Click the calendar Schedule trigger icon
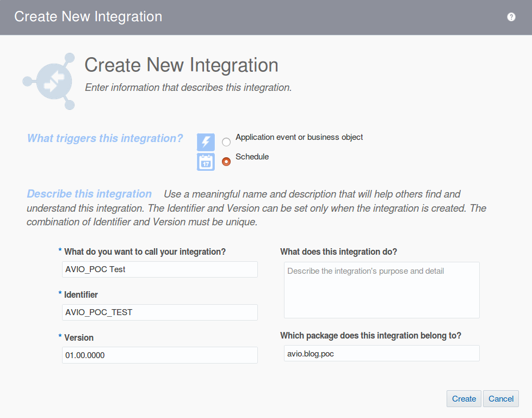The width and height of the screenshot is (532, 418). click(x=206, y=161)
